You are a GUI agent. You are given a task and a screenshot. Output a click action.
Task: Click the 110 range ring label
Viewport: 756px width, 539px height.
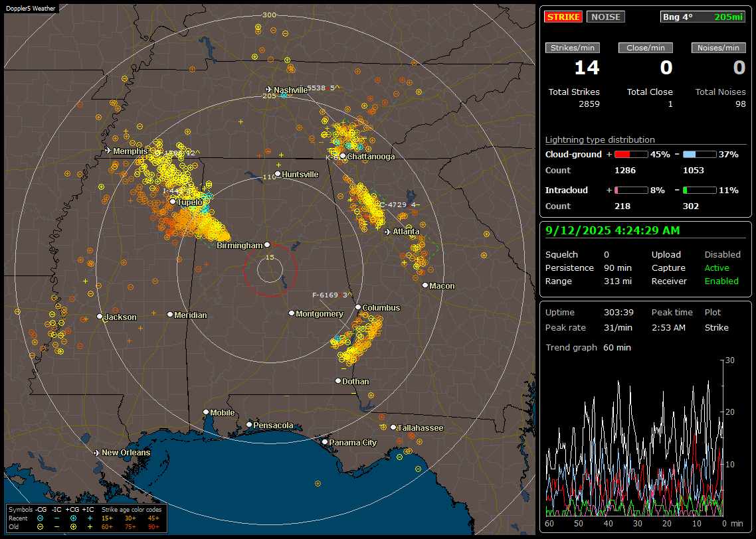click(269, 177)
